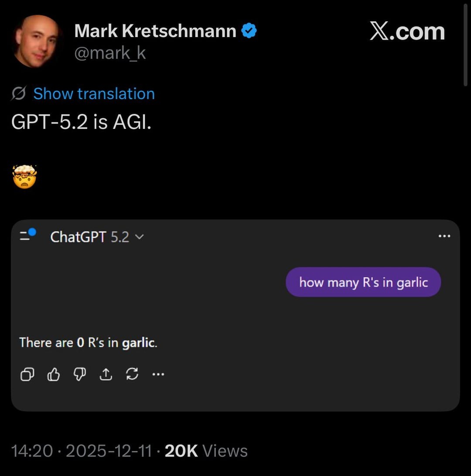Click the blue notification dot on the sidebar icon

pyautogui.click(x=34, y=231)
